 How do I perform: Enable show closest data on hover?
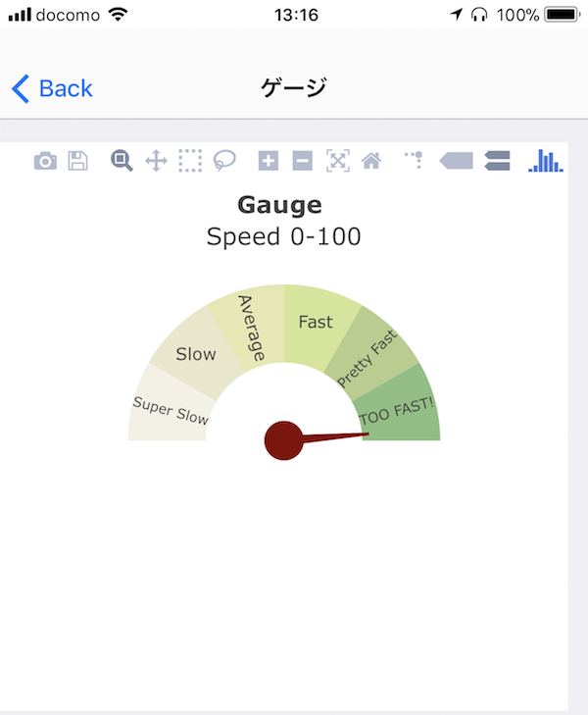(x=456, y=161)
